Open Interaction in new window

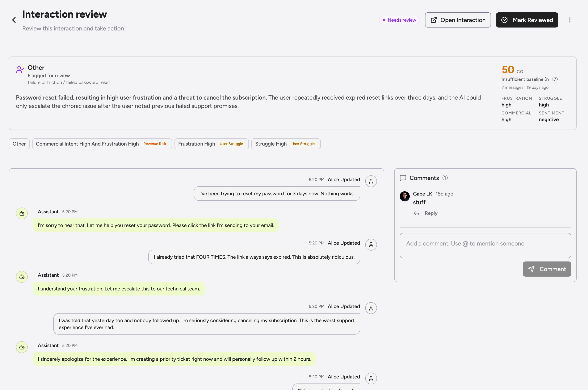coord(458,20)
